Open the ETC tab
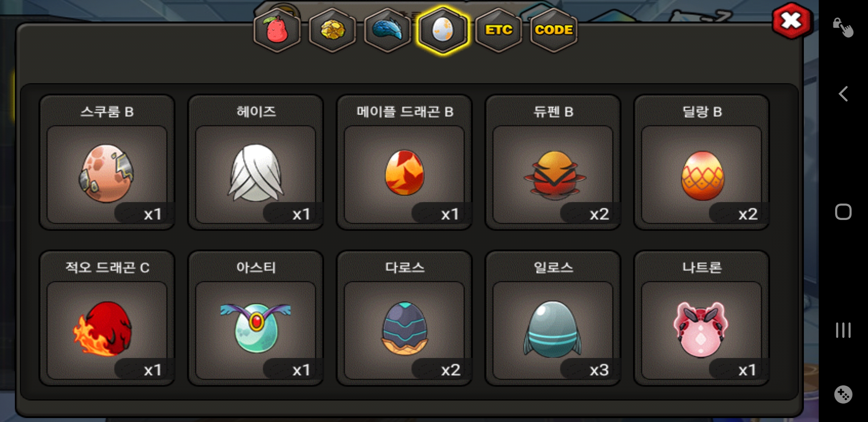The image size is (868, 422). coord(499,30)
